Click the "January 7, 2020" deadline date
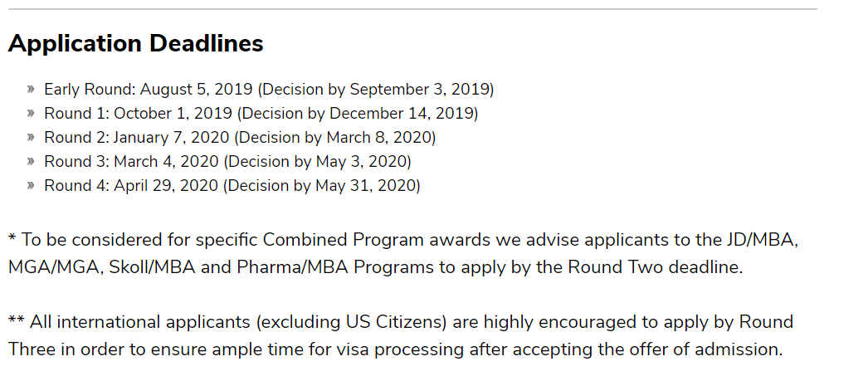Viewport: 868px width, 376px height. pos(173,137)
